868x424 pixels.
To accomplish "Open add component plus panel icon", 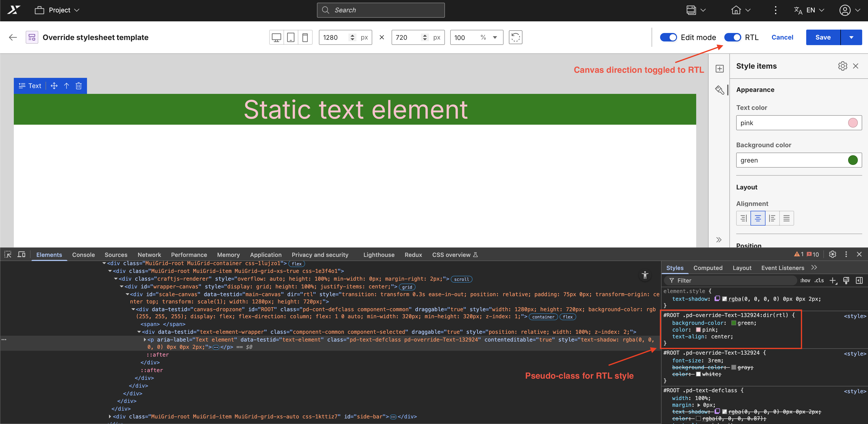I will click(719, 69).
